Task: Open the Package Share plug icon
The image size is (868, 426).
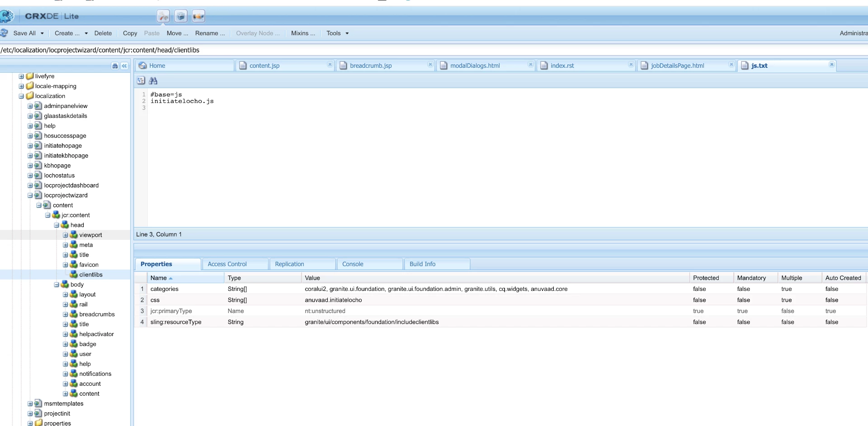Action: click(198, 16)
